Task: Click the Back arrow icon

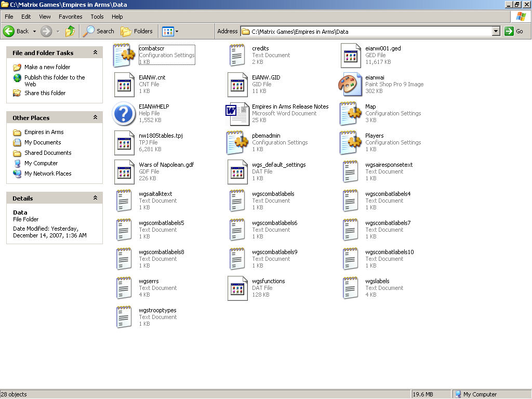Action: (x=9, y=31)
